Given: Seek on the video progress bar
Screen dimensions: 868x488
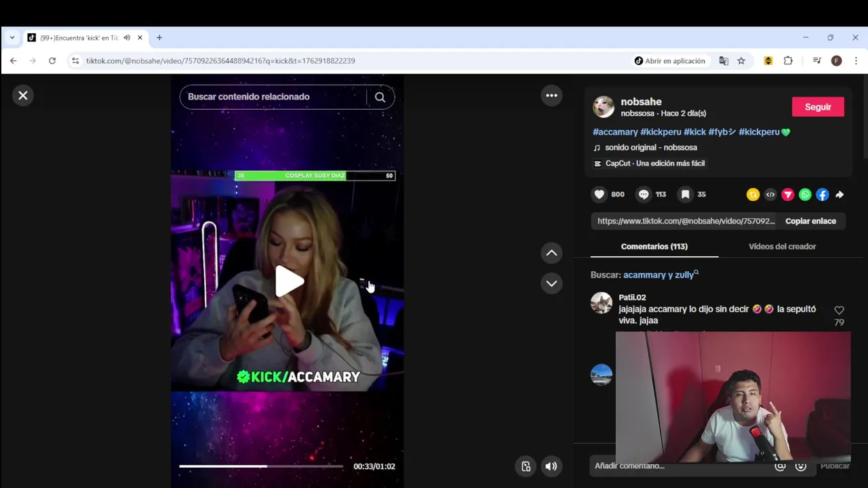Looking at the screenshot, I should [x=261, y=466].
